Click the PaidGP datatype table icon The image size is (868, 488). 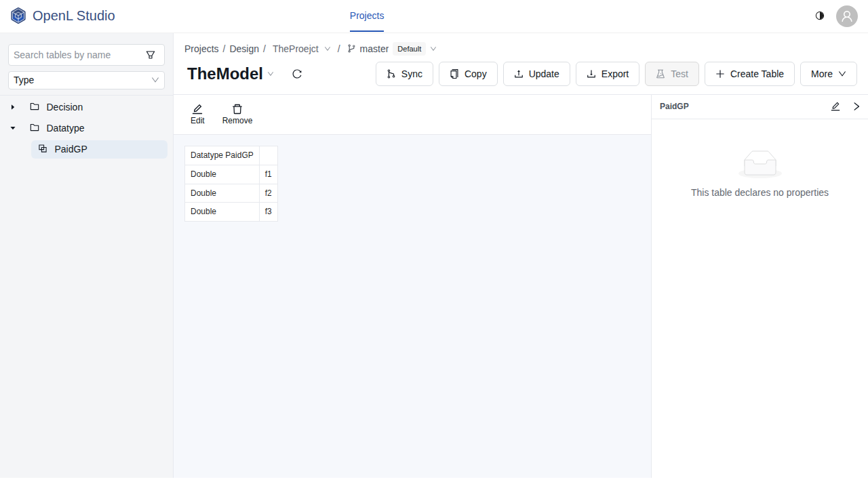(x=43, y=149)
